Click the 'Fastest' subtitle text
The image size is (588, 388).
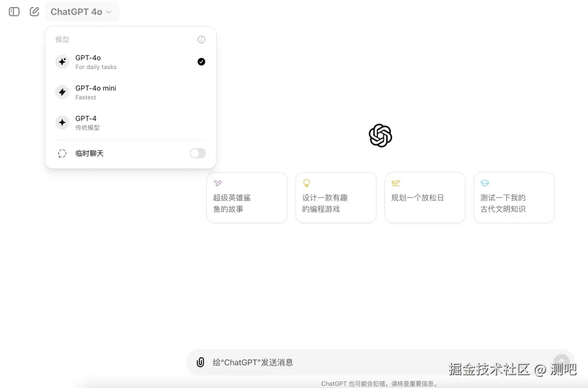(85, 97)
